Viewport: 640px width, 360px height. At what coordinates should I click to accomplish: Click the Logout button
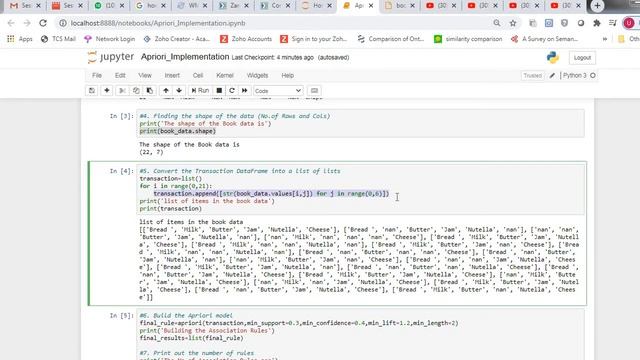point(582,58)
